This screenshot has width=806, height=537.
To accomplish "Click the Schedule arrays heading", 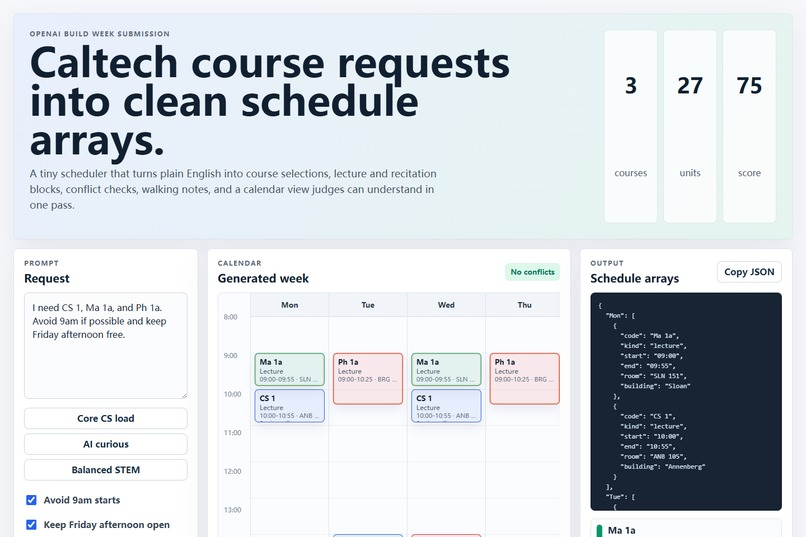I will (x=634, y=279).
